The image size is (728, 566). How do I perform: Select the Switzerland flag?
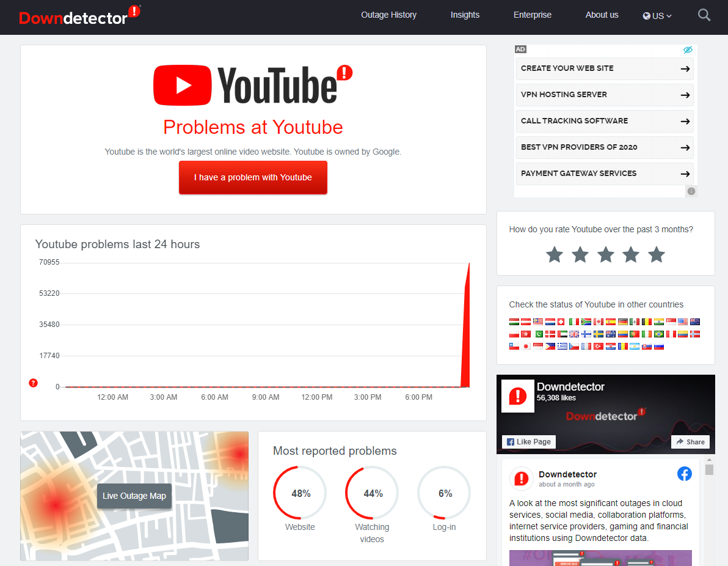tap(561, 322)
